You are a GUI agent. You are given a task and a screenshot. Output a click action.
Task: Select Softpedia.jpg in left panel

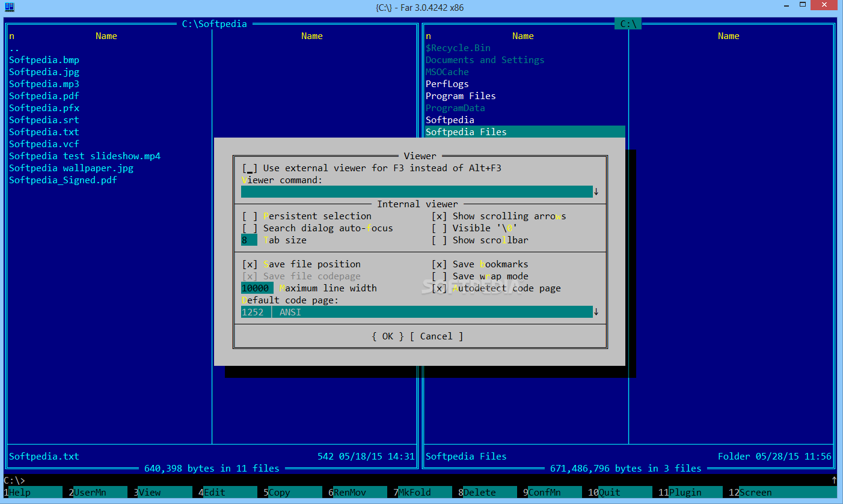pos(44,72)
